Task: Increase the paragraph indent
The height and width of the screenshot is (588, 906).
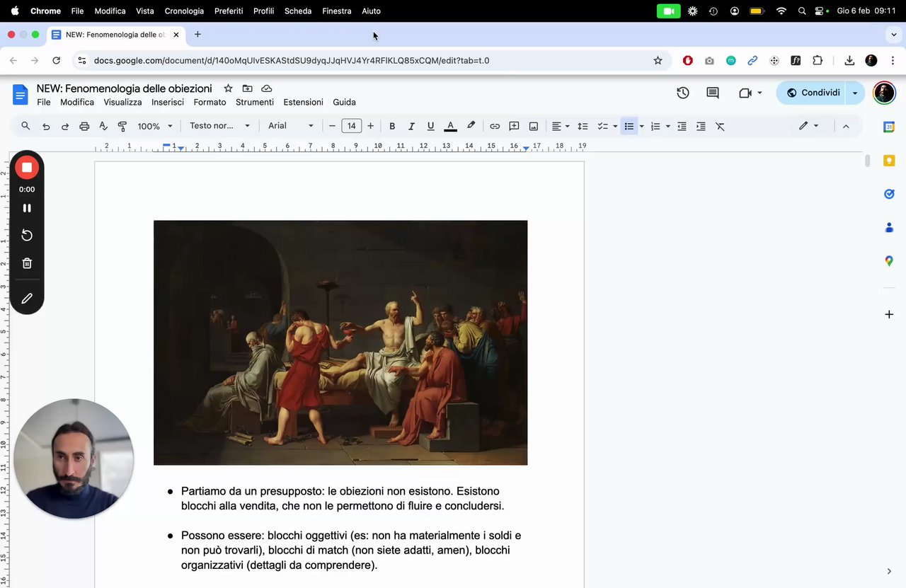Action: pyautogui.click(x=701, y=126)
